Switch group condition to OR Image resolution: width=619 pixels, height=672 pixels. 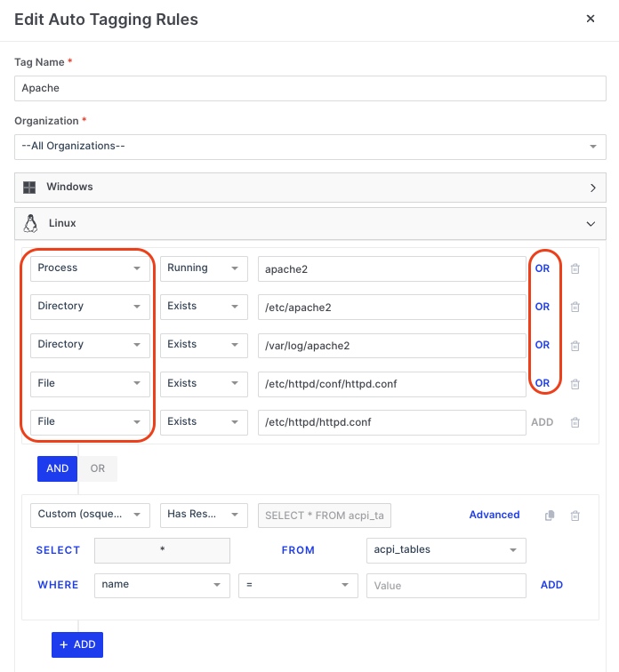[x=97, y=468]
